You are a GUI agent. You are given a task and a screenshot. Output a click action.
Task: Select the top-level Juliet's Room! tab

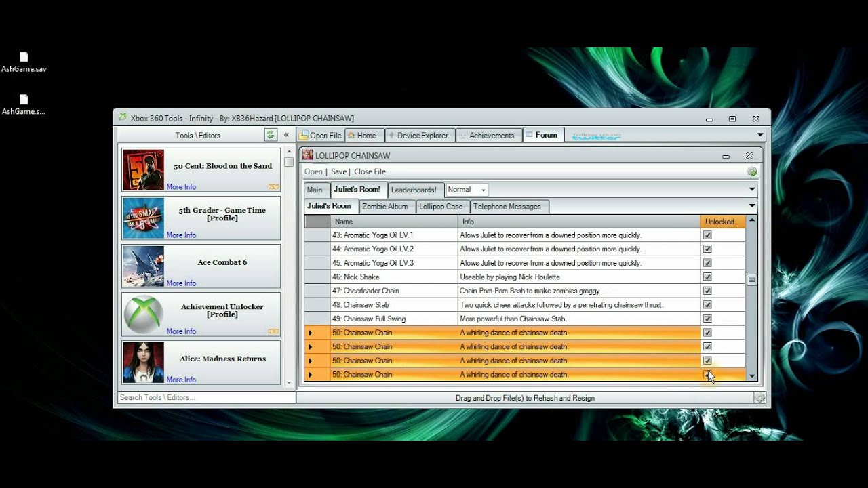pyautogui.click(x=359, y=190)
